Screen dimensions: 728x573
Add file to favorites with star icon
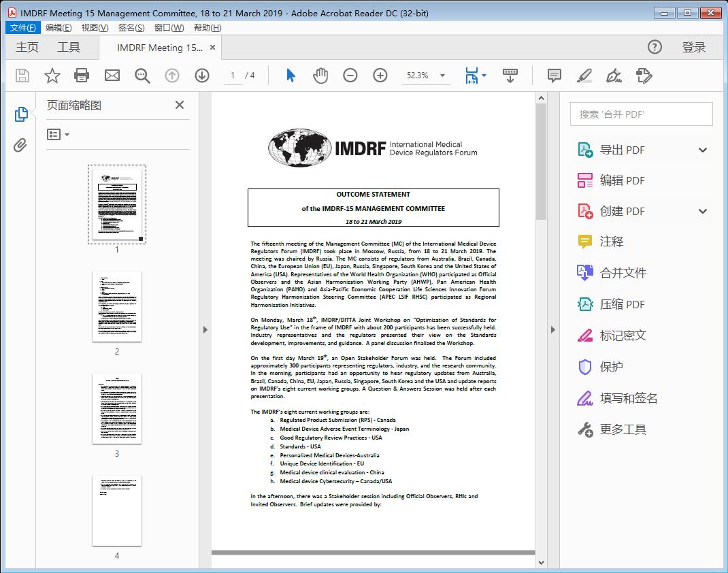coord(52,76)
